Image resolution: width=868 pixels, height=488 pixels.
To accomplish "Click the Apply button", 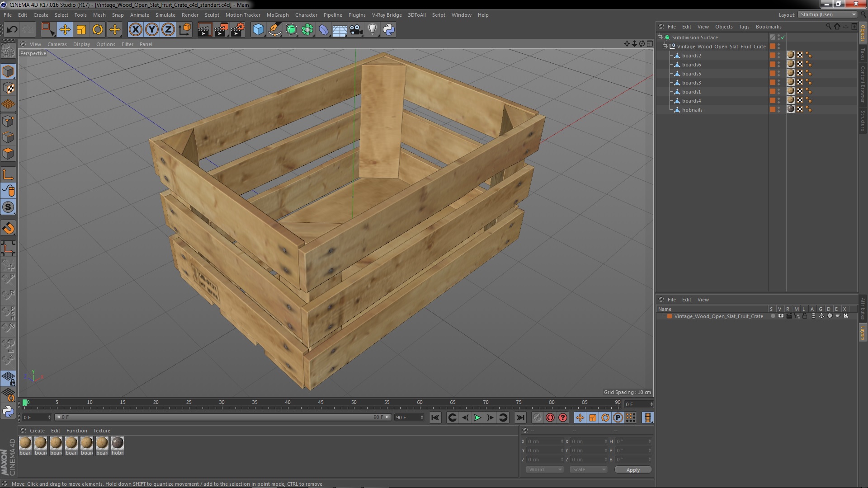I will click(x=633, y=469).
